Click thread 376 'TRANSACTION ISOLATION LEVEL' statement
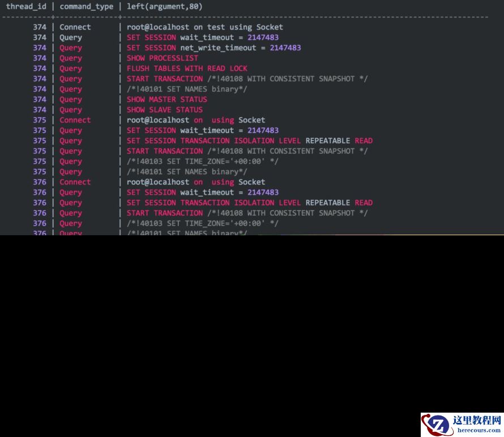The width and height of the screenshot is (504, 437). [x=249, y=202]
